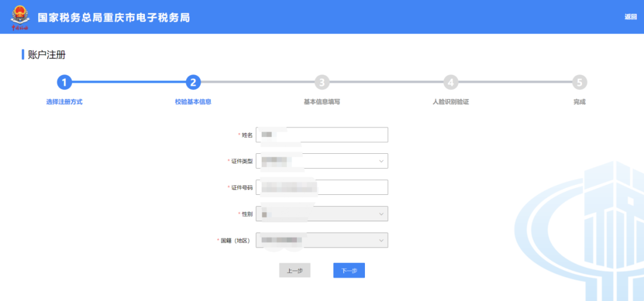Click the 返回 link in the header
The height and width of the screenshot is (301, 644).
(x=630, y=17)
